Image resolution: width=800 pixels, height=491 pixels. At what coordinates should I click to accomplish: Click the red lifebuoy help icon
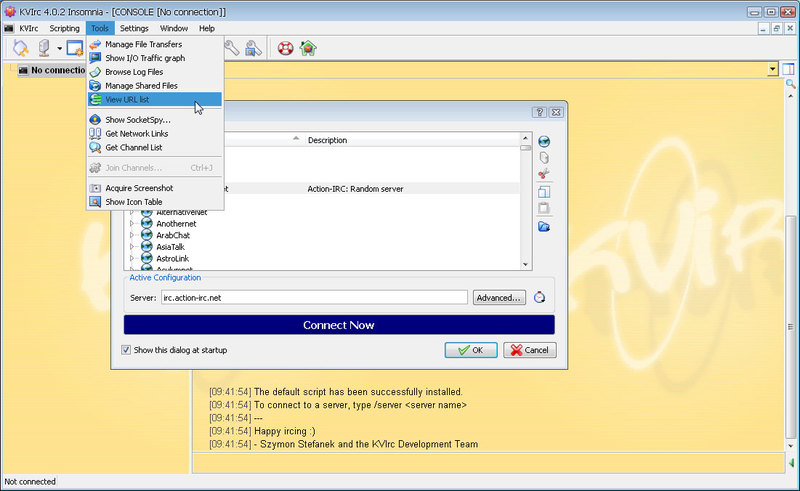coord(285,48)
